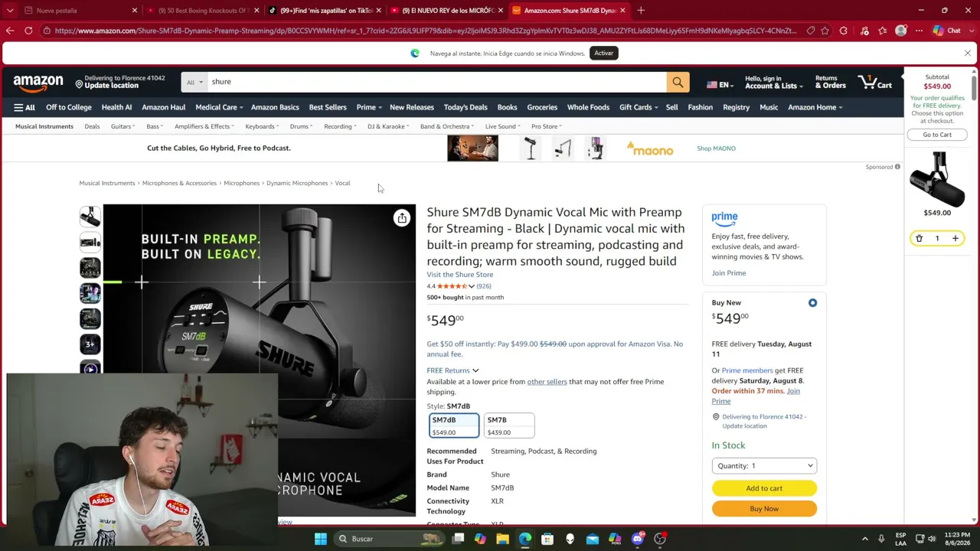Open the Visit the Shure Store link

tap(460, 275)
